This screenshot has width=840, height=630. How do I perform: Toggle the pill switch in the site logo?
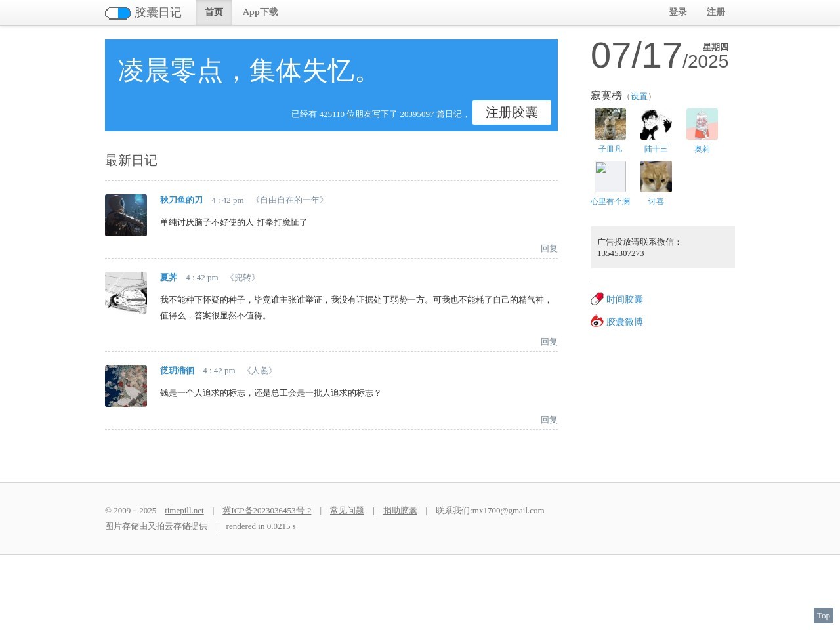117,12
